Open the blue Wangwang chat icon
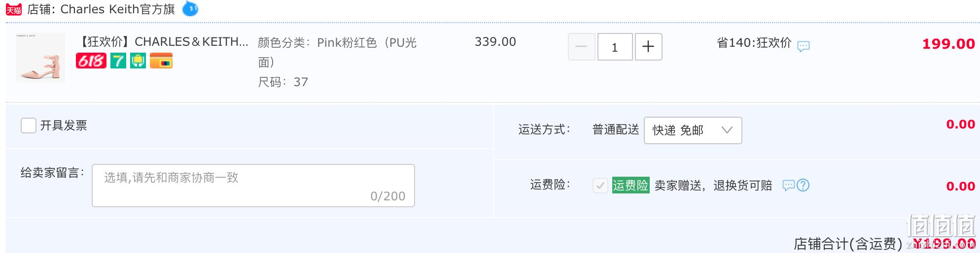980x253 pixels. [190, 9]
